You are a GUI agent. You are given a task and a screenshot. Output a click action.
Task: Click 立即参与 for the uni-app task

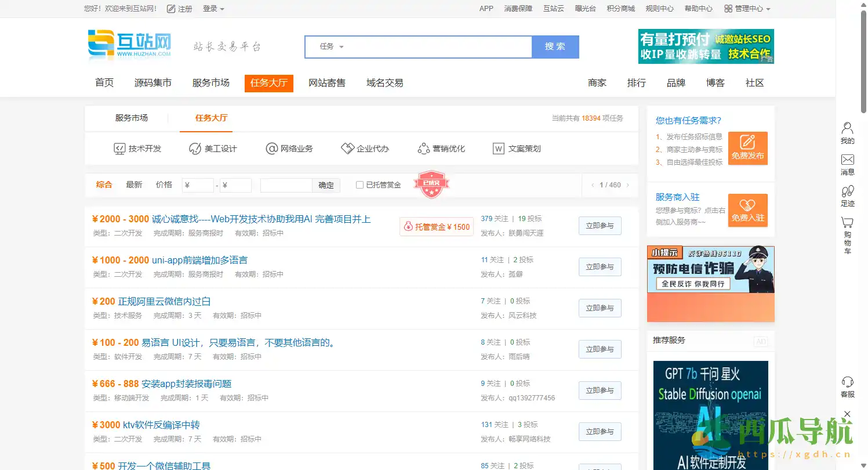point(600,267)
